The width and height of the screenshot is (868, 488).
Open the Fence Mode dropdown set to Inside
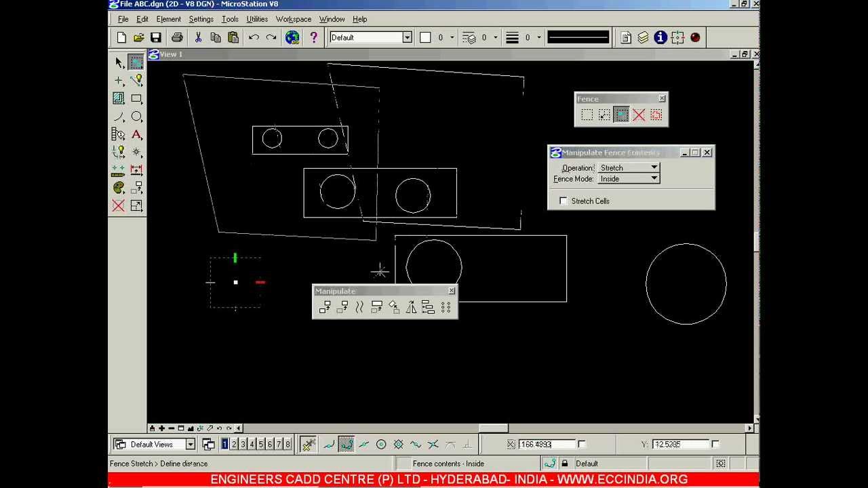click(x=629, y=178)
